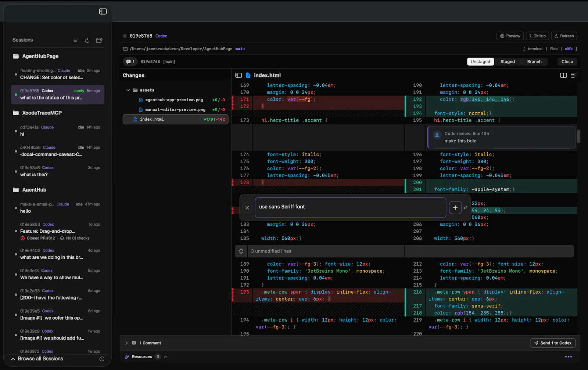Open the GitHub button
The width and height of the screenshot is (588, 370).
pyautogui.click(x=538, y=36)
